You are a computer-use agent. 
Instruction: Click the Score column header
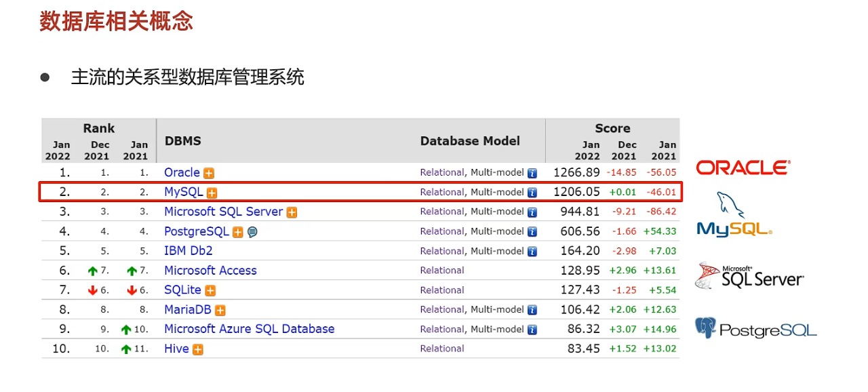612,128
